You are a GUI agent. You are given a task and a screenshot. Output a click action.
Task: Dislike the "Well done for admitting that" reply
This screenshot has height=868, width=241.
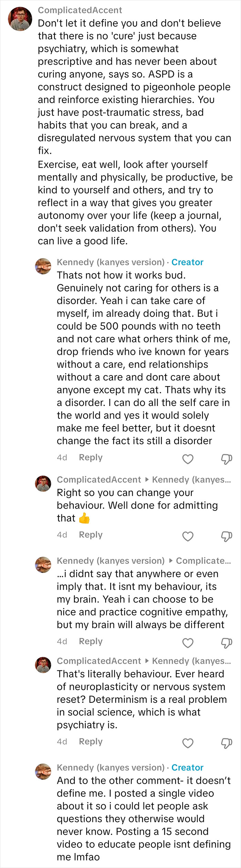[x=226, y=536]
